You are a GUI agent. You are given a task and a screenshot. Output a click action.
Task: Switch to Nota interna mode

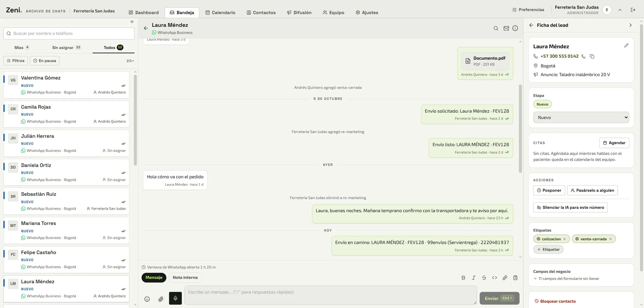(x=185, y=277)
